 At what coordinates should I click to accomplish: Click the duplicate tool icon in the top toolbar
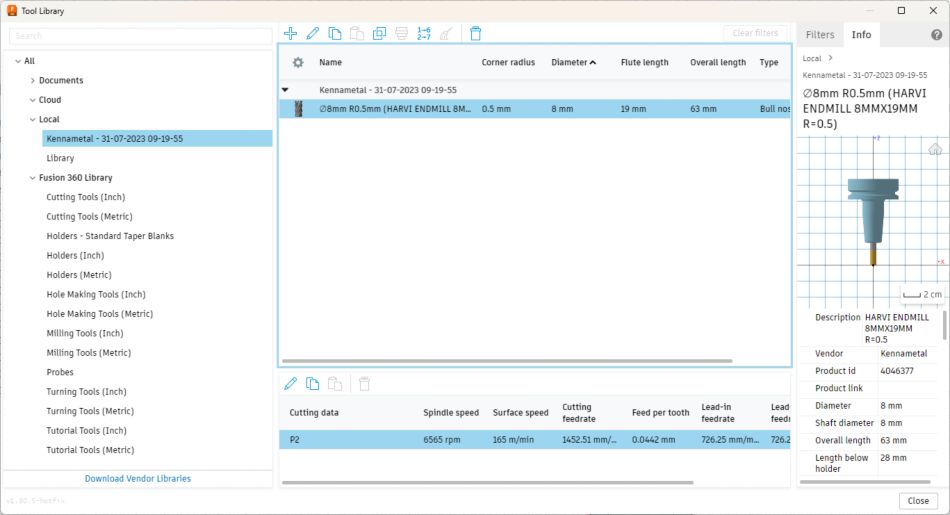[x=379, y=33]
